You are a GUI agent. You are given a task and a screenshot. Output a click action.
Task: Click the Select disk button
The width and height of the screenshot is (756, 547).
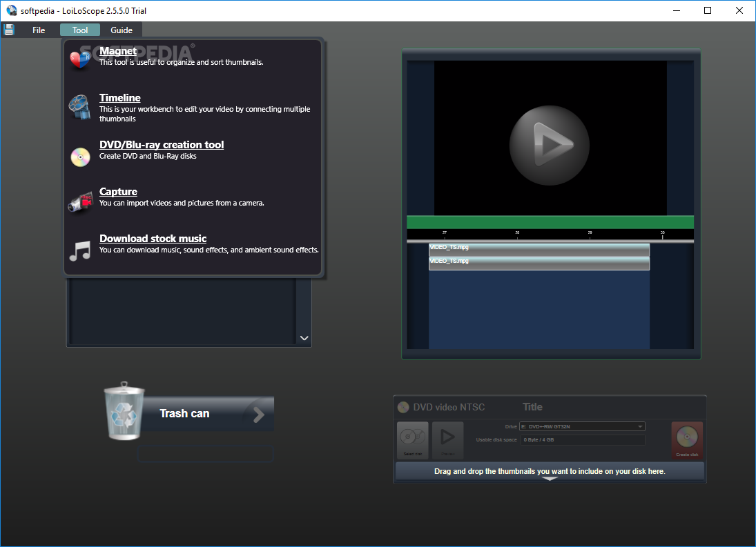413,440
